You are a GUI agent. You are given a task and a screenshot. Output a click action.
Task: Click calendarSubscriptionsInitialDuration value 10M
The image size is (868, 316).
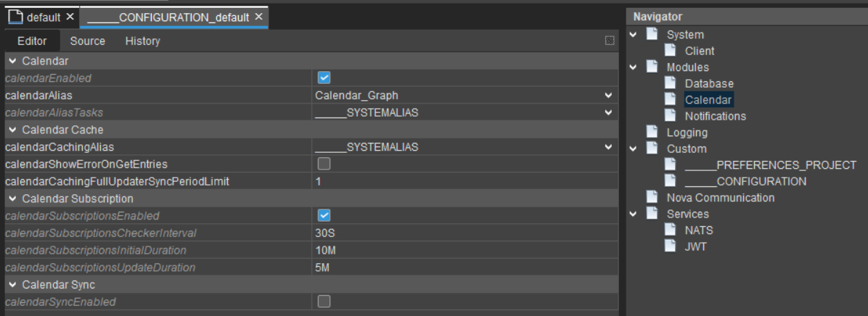pyautogui.click(x=325, y=250)
